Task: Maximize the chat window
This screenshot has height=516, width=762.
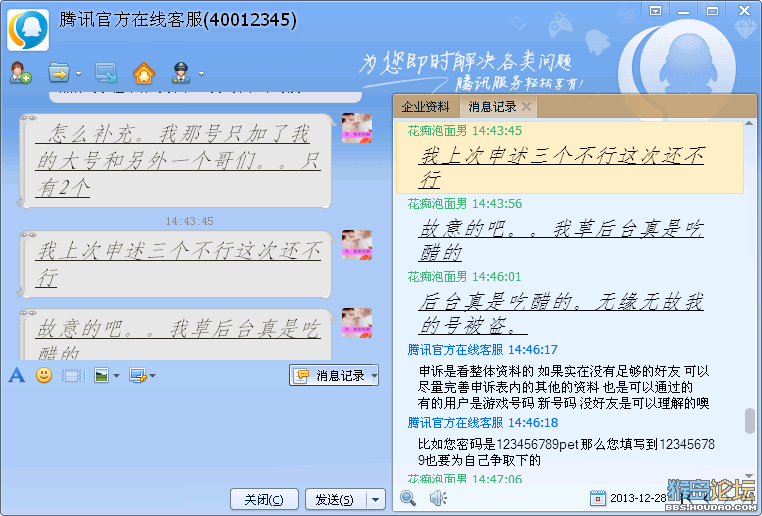Action: 712,10
